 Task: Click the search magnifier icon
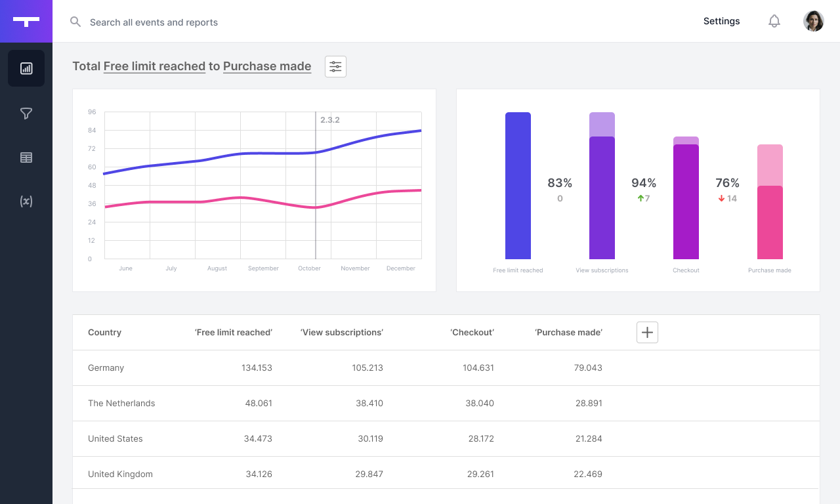[75, 22]
